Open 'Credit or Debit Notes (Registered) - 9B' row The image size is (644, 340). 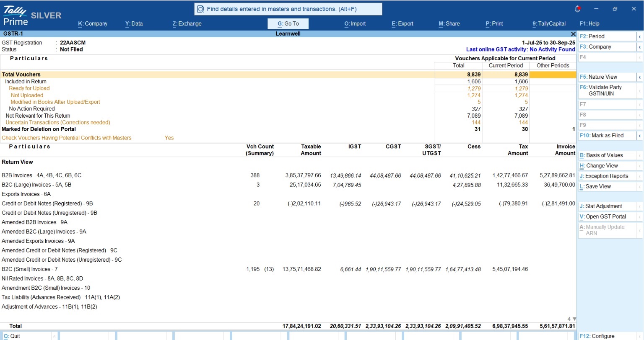pos(288,203)
